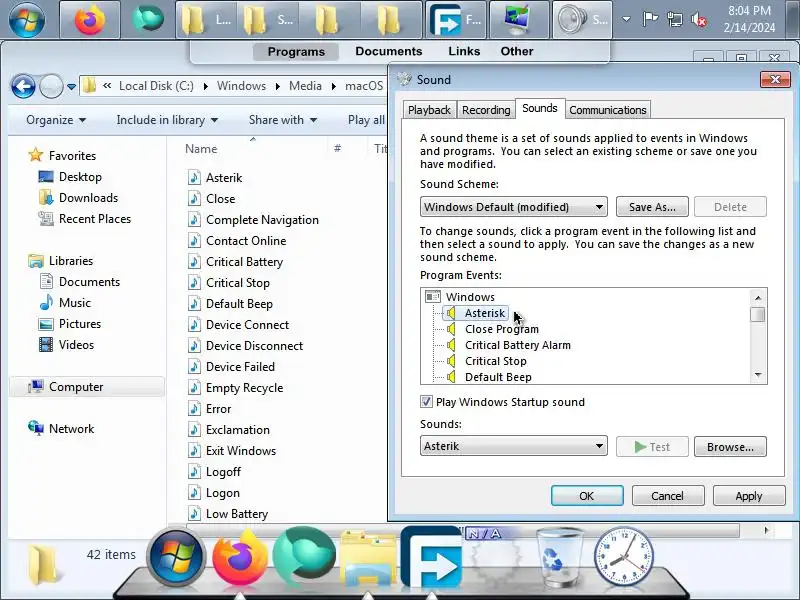The image size is (800, 600).
Task: Select the Programs tab in the top bar
Action: (x=296, y=52)
